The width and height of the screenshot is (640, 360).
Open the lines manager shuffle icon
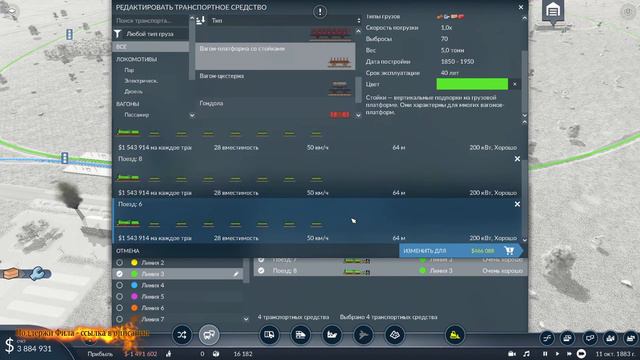(x=182, y=335)
